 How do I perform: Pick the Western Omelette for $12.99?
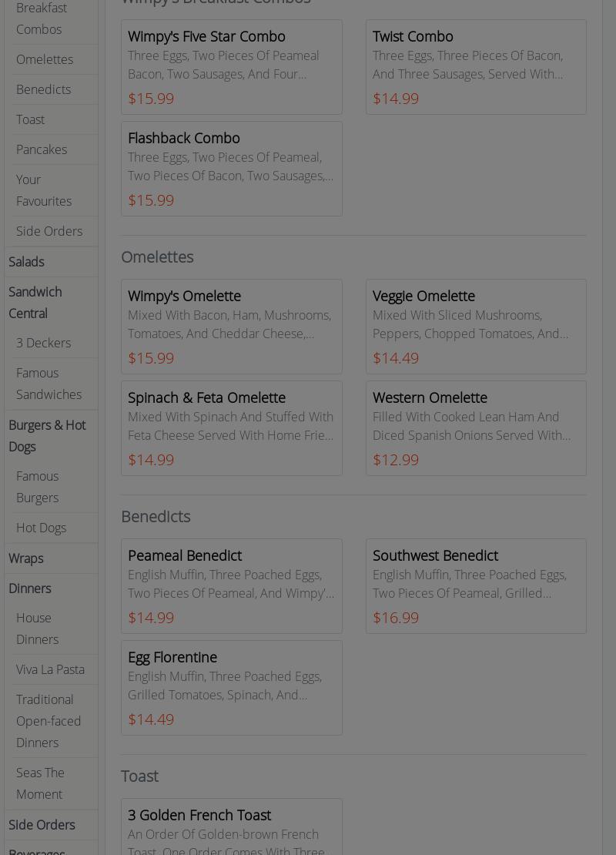[476, 428]
